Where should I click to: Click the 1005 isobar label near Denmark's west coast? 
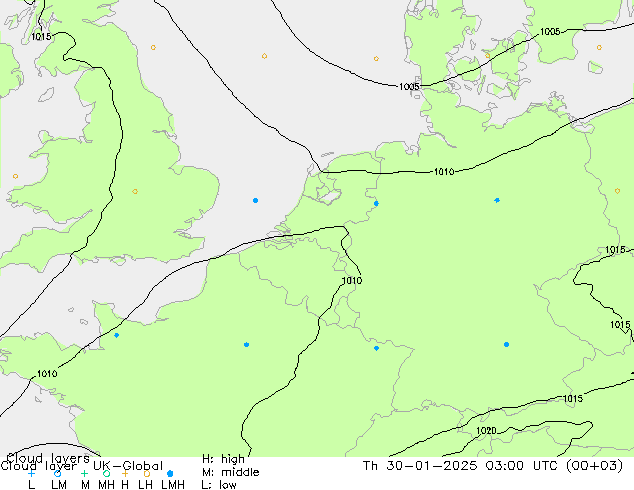click(409, 87)
